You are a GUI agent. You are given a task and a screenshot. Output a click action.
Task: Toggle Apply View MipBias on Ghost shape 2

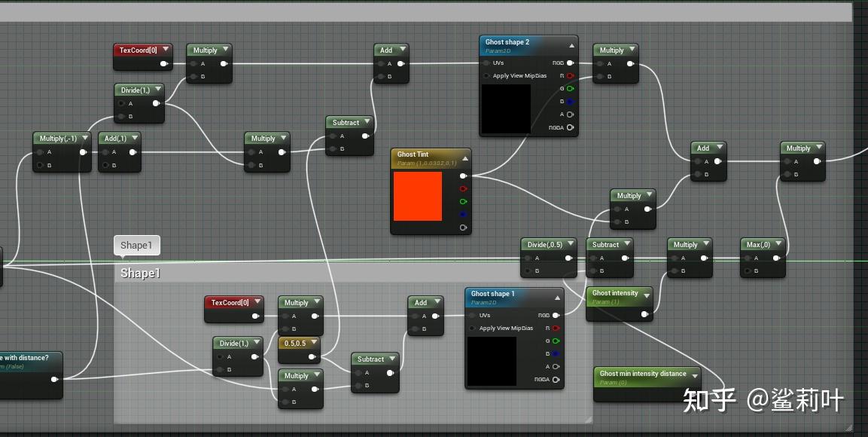pyautogui.click(x=486, y=75)
